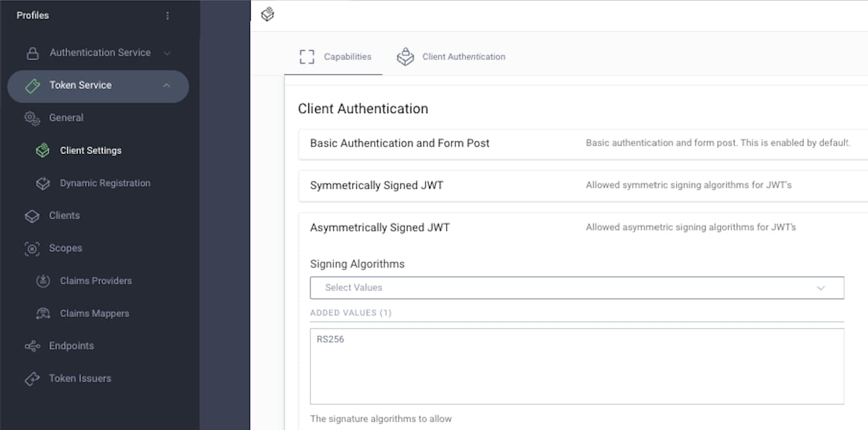This screenshot has height=430, width=868.
Task: Click the Token Issuers icon
Action: pos(32,379)
